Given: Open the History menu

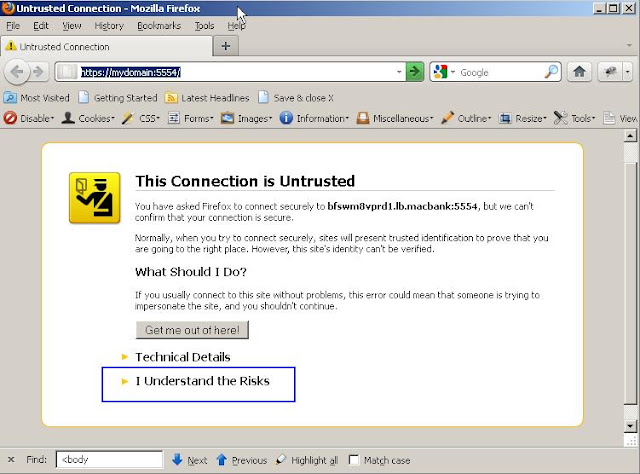Looking at the screenshot, I should (x=109, y=26).
